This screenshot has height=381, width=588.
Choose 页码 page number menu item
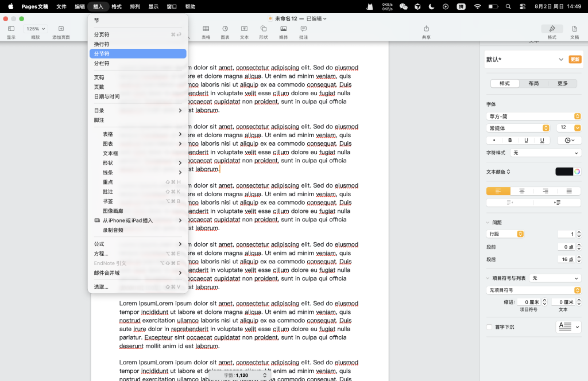point(138,77)
